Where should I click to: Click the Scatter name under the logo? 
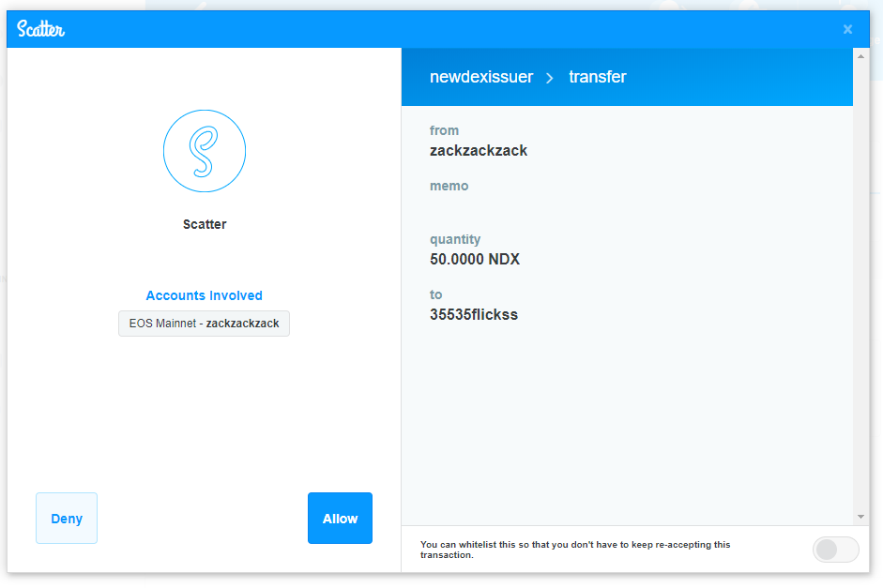(204, 224)
